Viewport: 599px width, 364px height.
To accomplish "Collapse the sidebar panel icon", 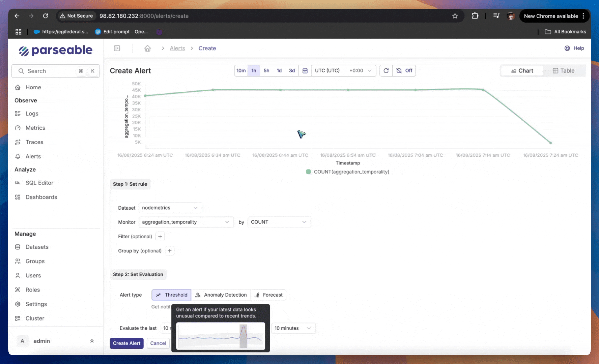I will click(117, 48).
